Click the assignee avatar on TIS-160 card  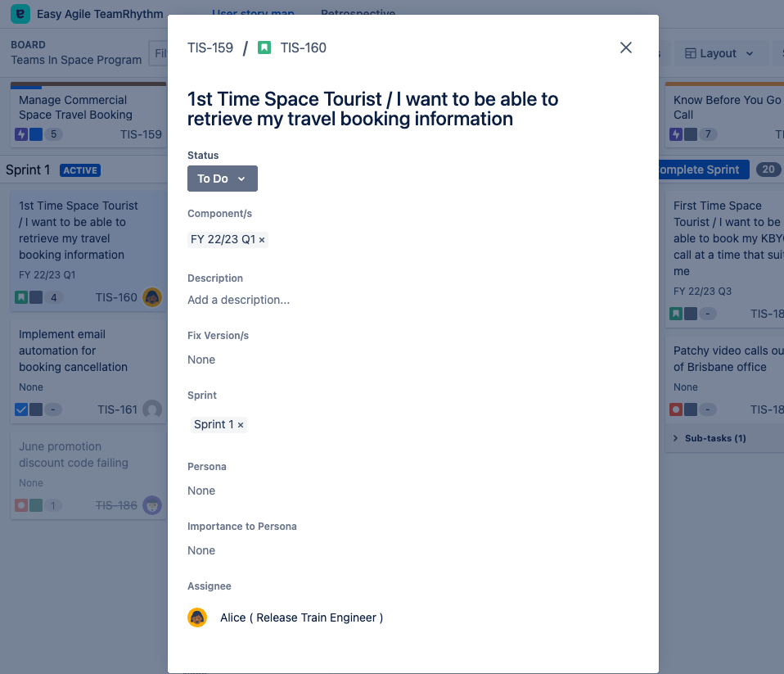click(151, 297)
